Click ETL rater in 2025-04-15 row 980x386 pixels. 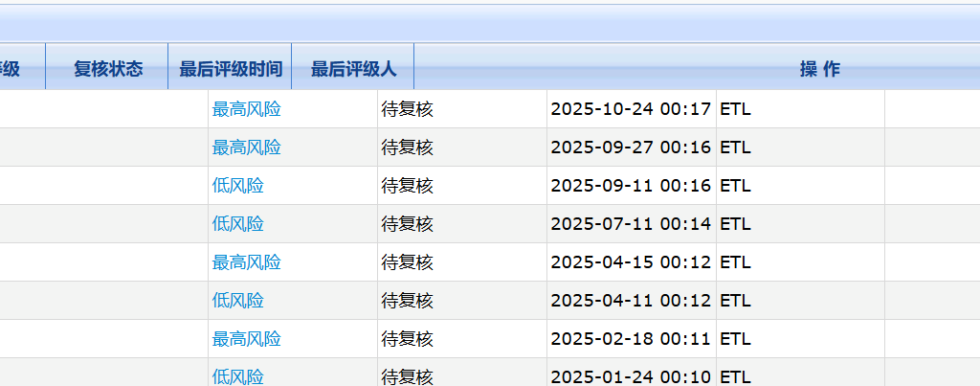pyautogui.click(x=735, y=262)
